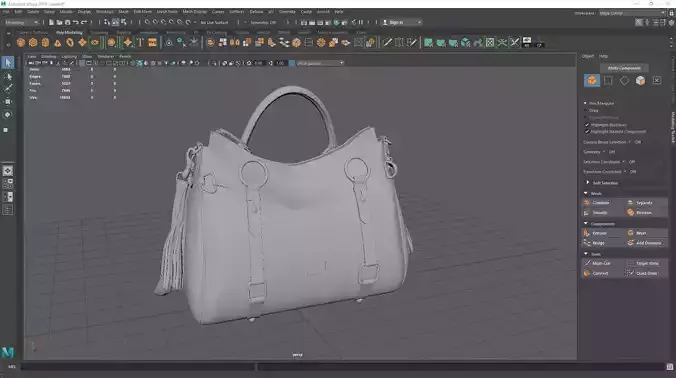The width and height of the screenshot is (676, 378).
Task: Click the Redo icon in status line
Action: (x=84, y=22)
